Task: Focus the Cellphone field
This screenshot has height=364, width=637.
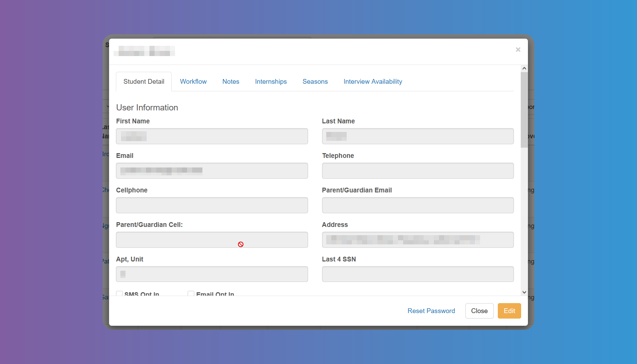Action: [x=212, y=205]
